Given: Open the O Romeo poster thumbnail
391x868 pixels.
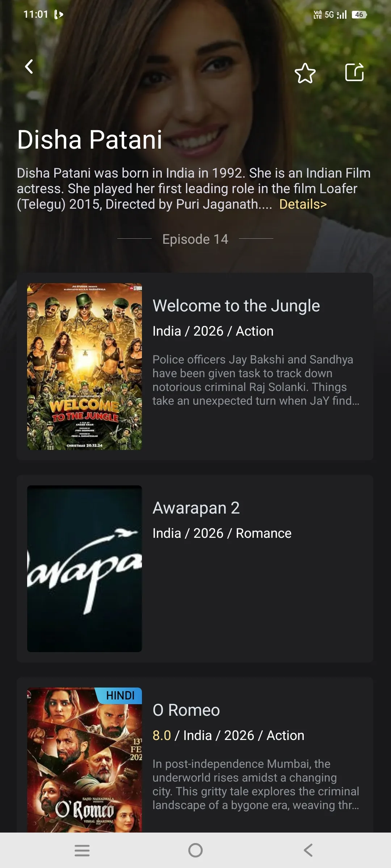Looking at the screenshot, I should [84, 760].
